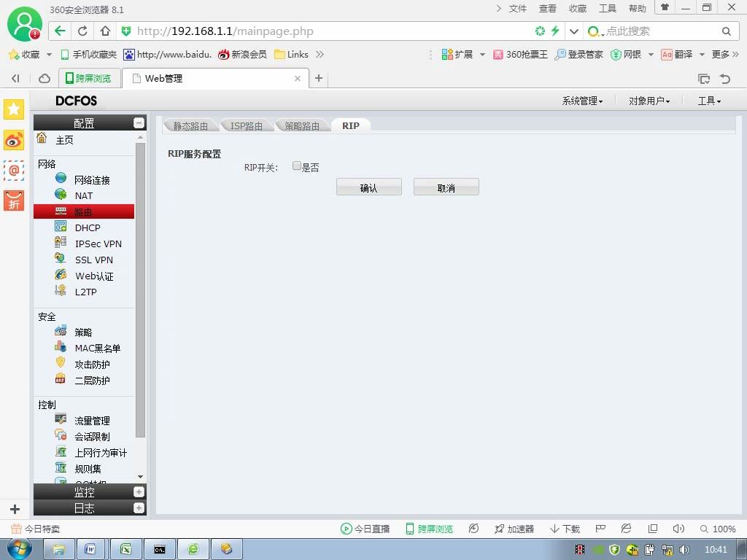The image size is (747, 560).
Task: Open a new browser tab
Action: (x=319, y=78)
